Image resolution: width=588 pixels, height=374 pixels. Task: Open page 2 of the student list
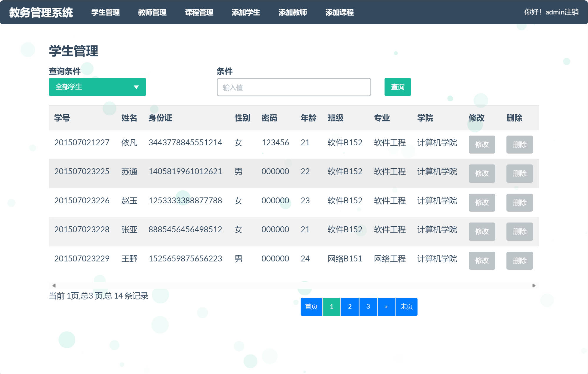[350, 307]
